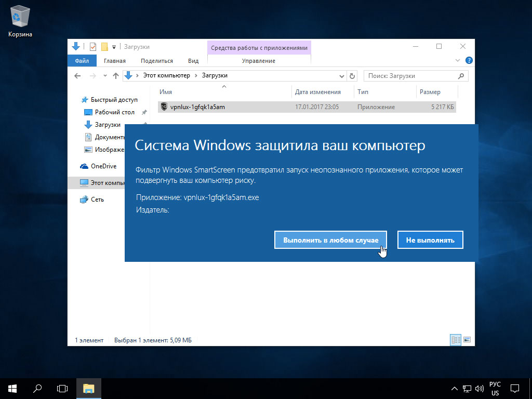Select the vpnlux-1gfqk1a5am file row

(307, 107)
